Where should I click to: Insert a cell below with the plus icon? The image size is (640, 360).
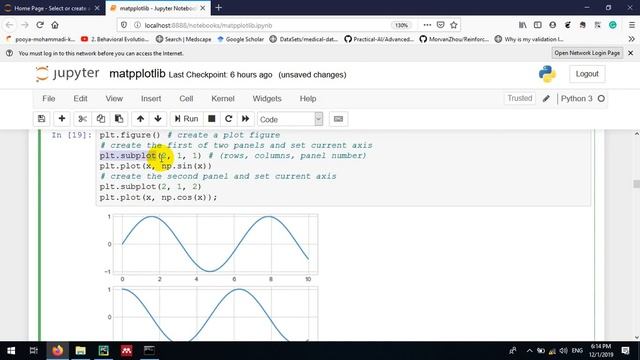62,119
